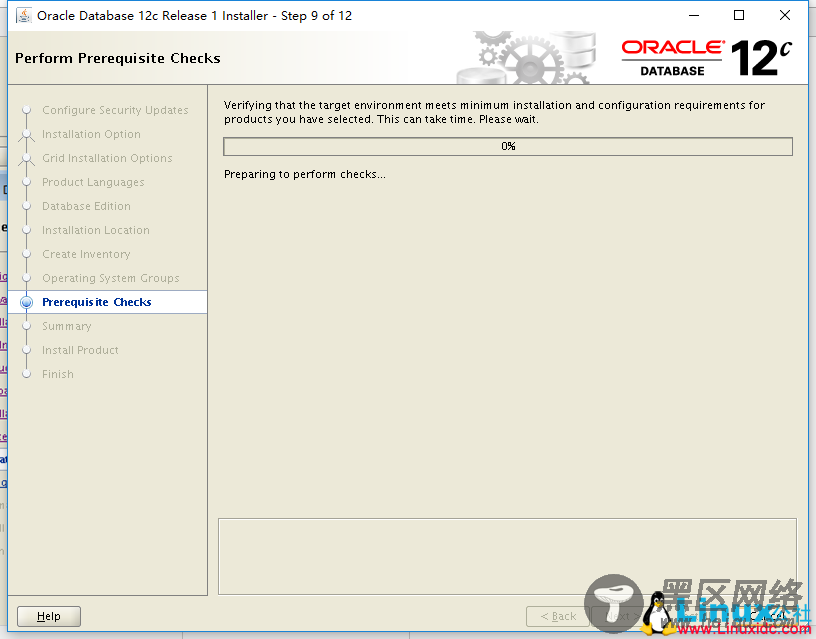Screen dimensions: 816x639
Task: Click the empty details pane at bottom
Action: click(x=507, y=556)
